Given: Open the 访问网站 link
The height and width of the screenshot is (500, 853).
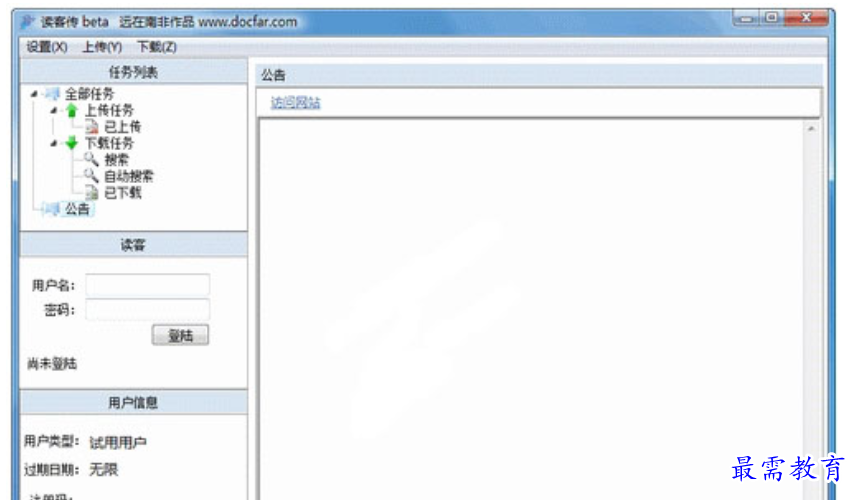Looking at the screenshot, I should (x=295, y=103).
